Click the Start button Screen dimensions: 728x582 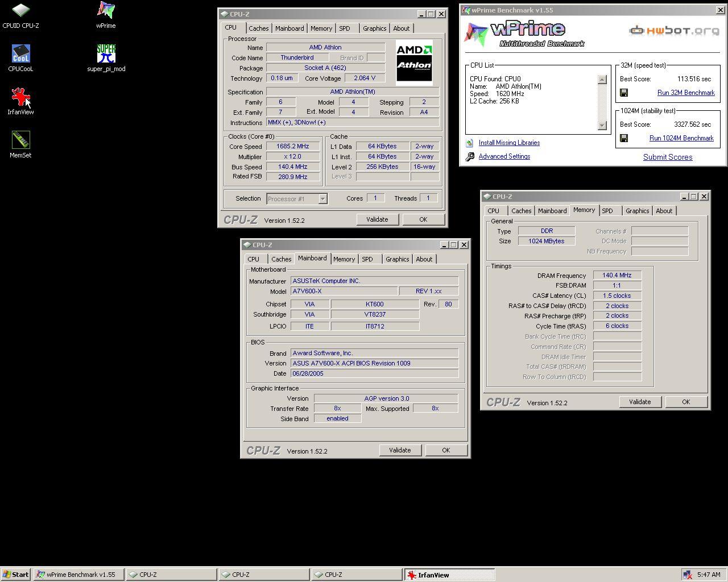click(x=16, y=575)
